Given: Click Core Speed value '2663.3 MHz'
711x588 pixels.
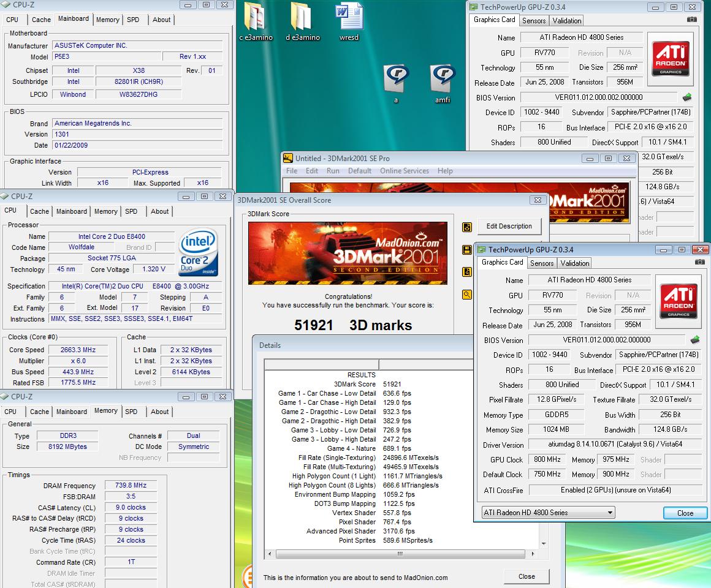Looking at the screenshot, I should pyautogui.click(x=78, y=350).
